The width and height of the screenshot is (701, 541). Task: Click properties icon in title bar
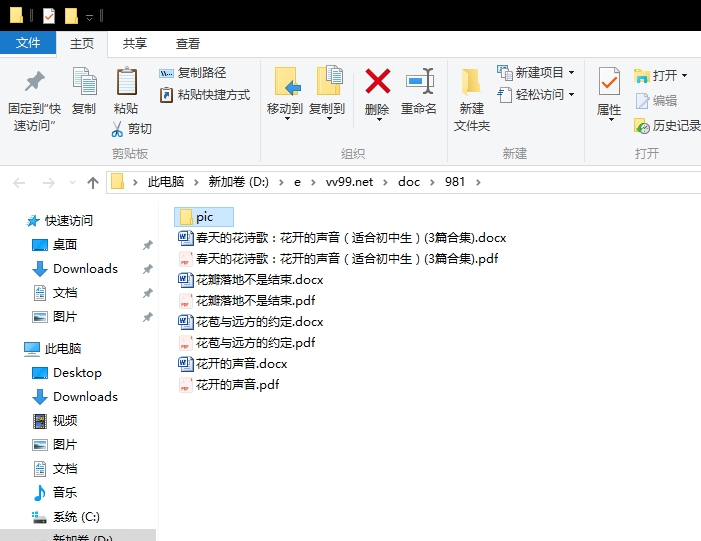click(x=49, y=16)
